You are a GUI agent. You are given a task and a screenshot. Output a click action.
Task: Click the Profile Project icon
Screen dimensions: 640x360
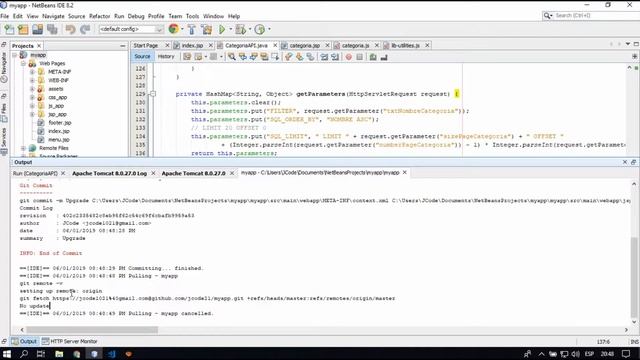pos(260,29)
